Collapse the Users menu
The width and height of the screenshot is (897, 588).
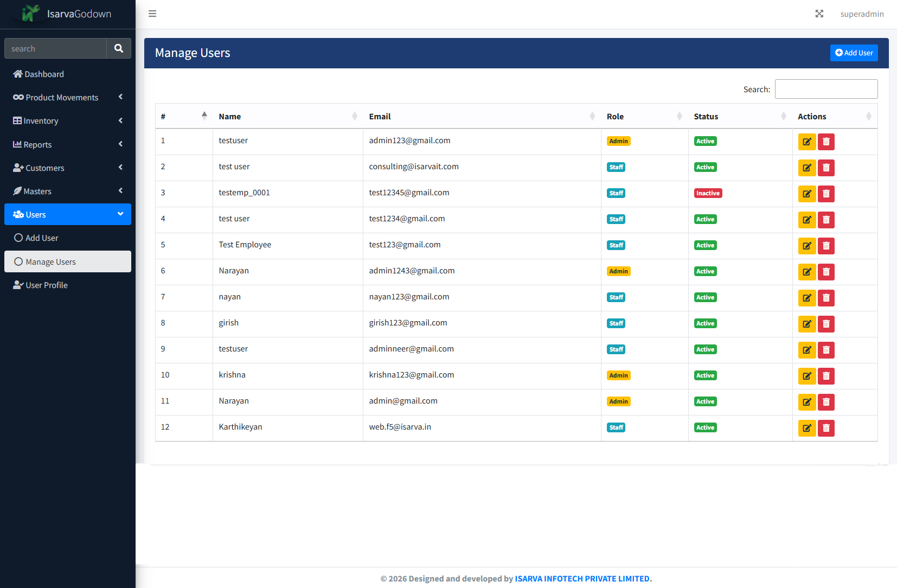click(x=68, y=214)
